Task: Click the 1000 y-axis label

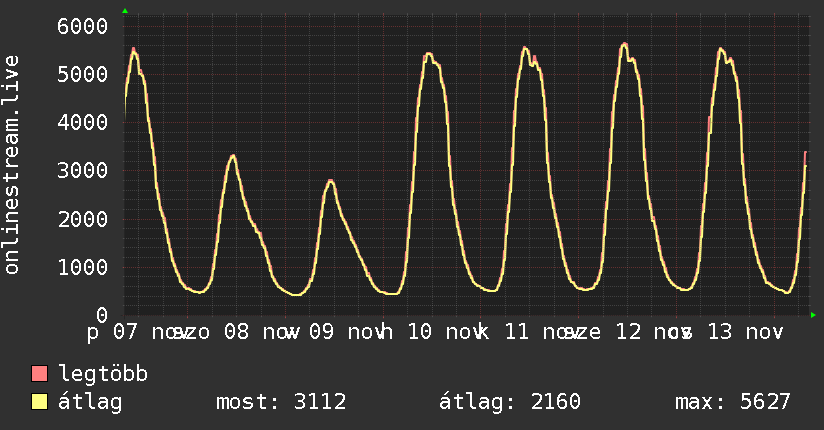Action: tap(81, 267)
